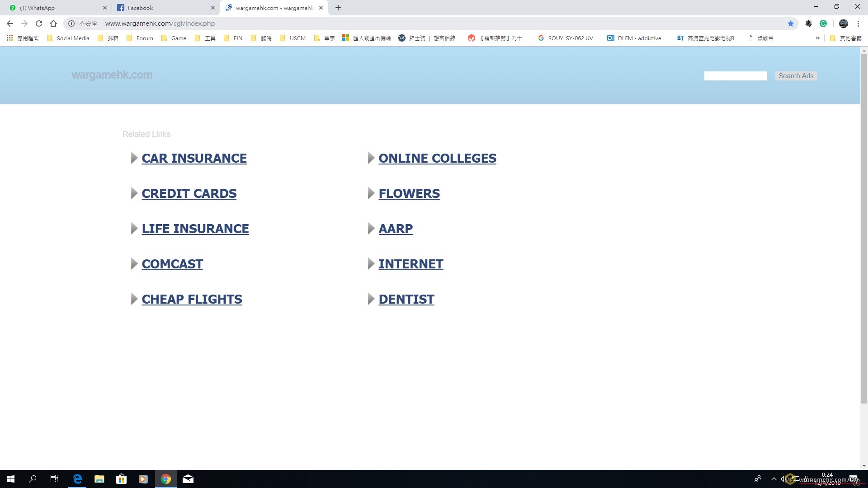The width and height of the screenshot is (868, 488).
Task: Open the Game bookmark folder
Action: pyautogui.click(x=174, y=38)
